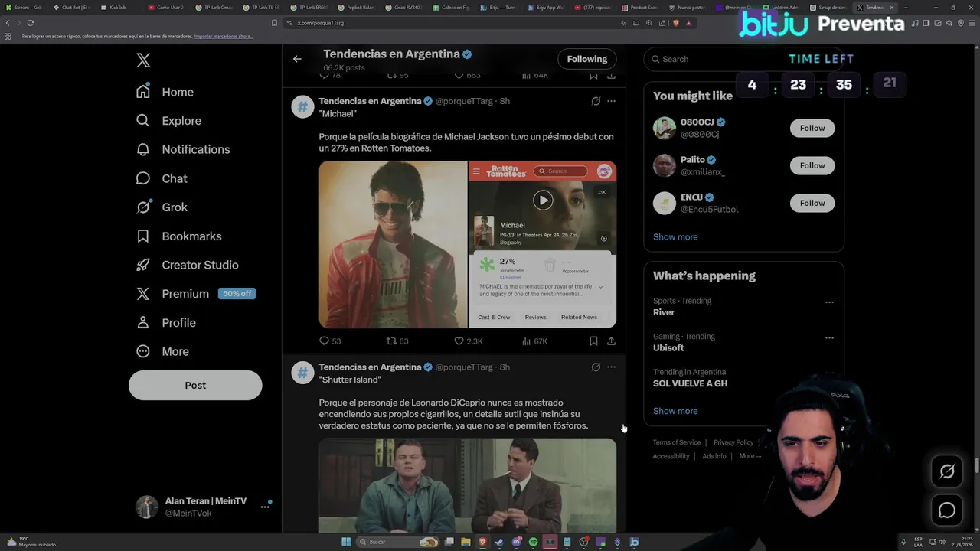Open the Windows Start menu
The height and width of the screenshot is (551, 980).
(346, 542)
